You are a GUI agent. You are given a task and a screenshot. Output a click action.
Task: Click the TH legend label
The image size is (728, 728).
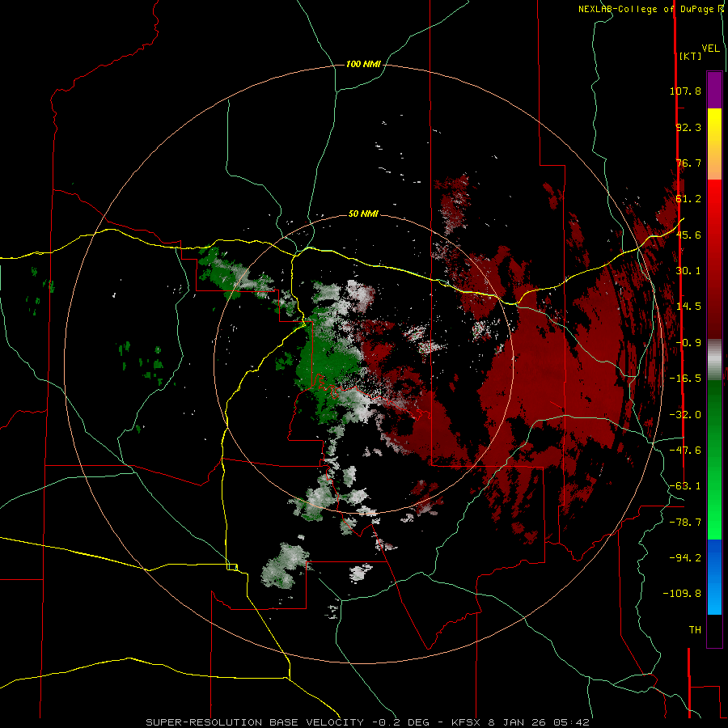pos(695,630)
